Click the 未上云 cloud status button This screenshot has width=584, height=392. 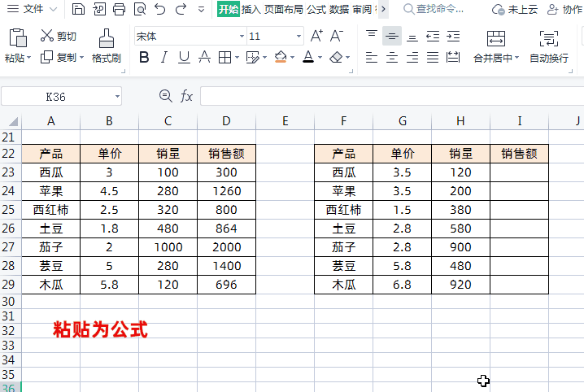pos(515,9)
